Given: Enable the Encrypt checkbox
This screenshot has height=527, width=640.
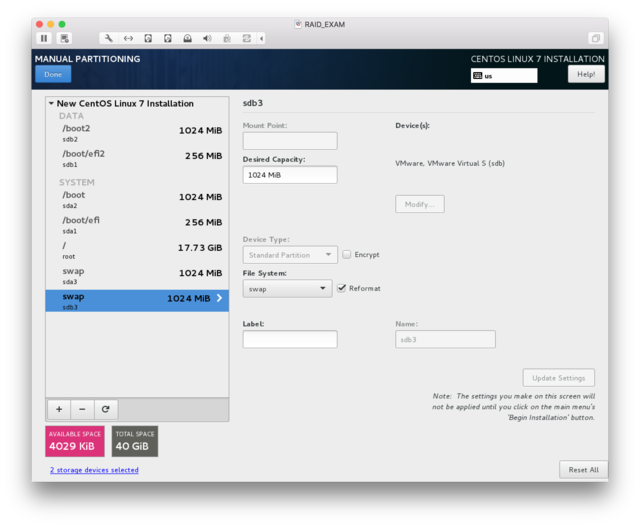Looking at the screenshot, I should [347, 254].
